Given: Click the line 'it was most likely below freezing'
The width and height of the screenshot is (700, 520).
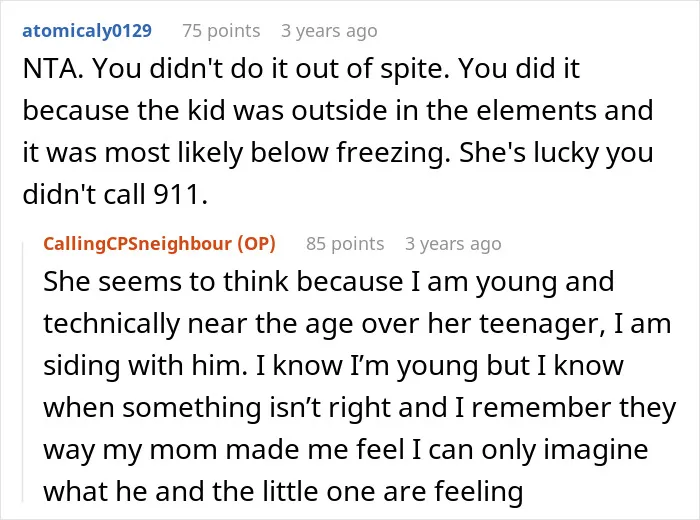Looking at the screenshot, I should pyautogui.click(x=338, y=153).
